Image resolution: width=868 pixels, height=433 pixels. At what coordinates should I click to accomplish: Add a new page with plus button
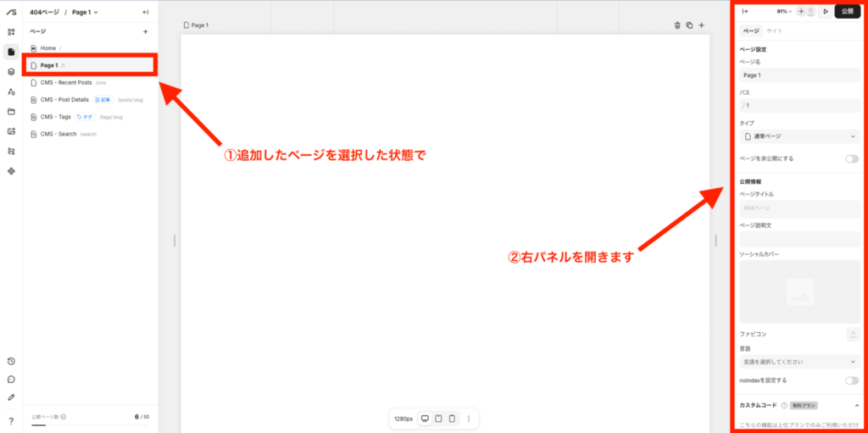pos(145,31)
